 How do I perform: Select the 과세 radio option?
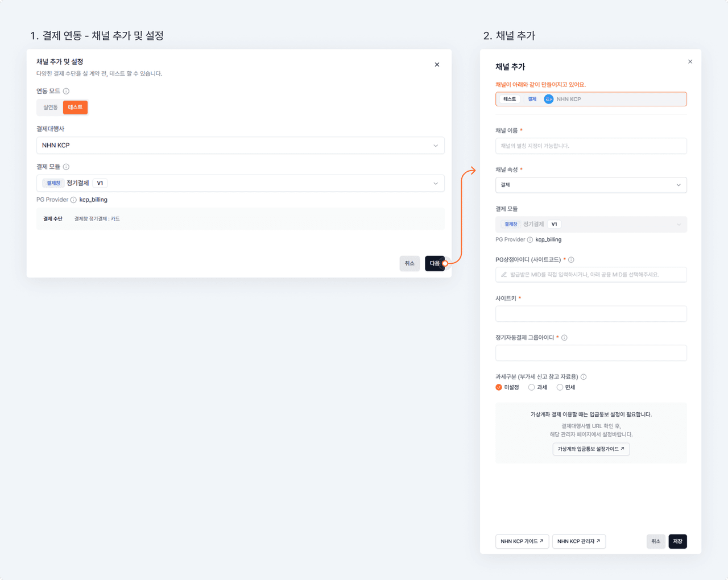[531, 387]
